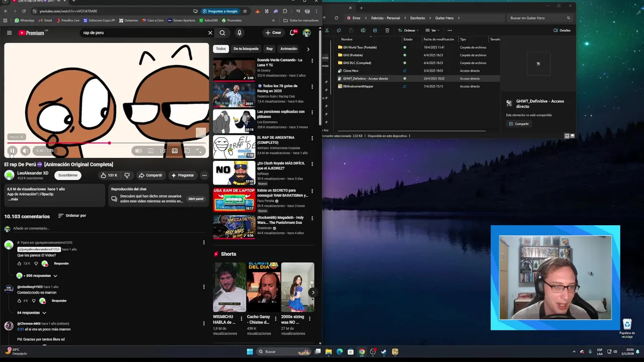Open options for 'Las pensiones explicadas' video
The width and height of the screenshot is (644, 362).
(312, 112)
